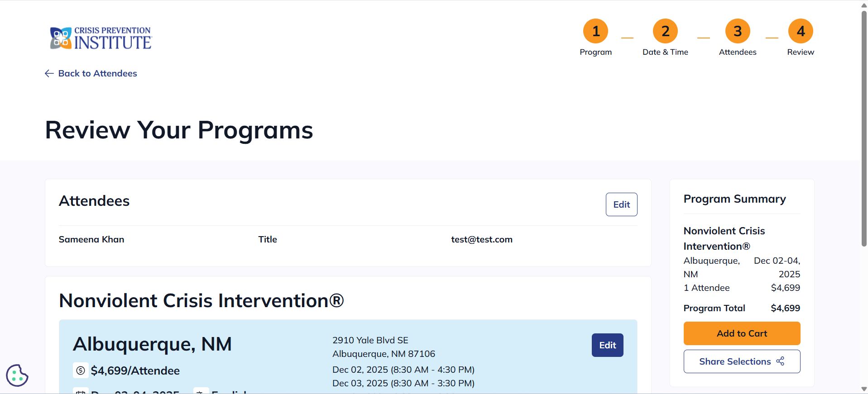Go to step 2 Date & Time
Screen dimensions: 868x394
tap(665, 38)
